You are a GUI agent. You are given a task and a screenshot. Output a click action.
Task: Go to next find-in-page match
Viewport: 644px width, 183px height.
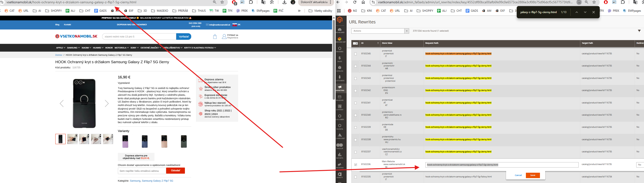[x=585, y=12]
